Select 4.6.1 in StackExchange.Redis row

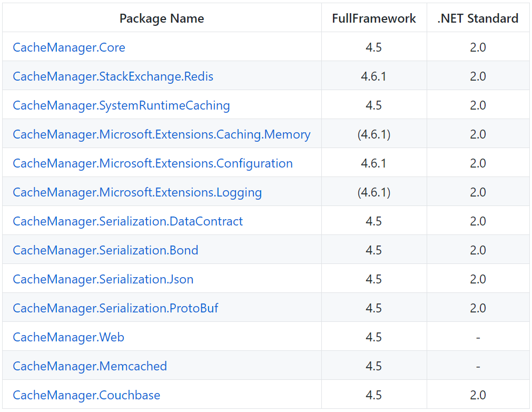(373, 76)
